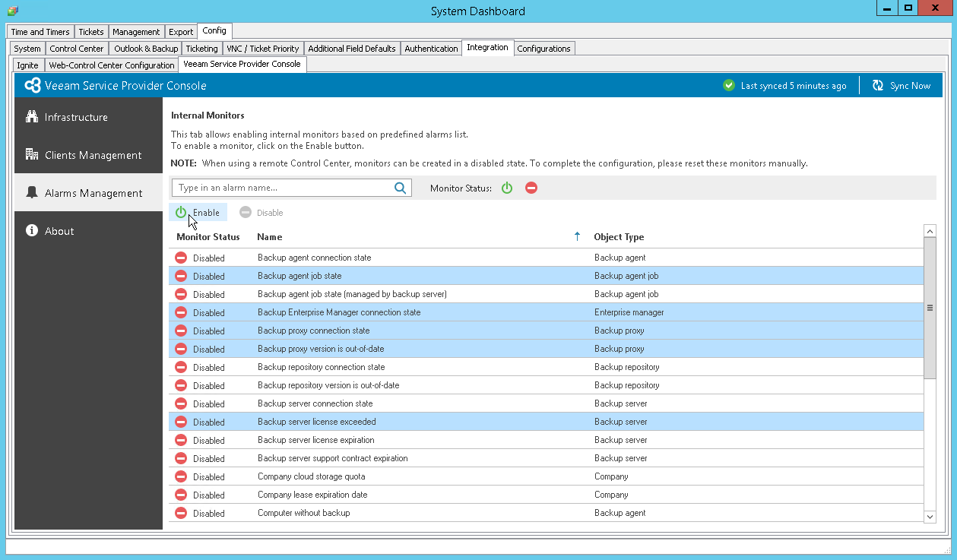Open the About section

coord(60,230)
